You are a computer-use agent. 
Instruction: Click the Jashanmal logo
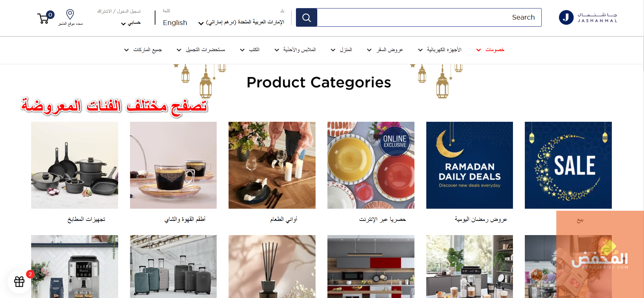tap(588, 17)
